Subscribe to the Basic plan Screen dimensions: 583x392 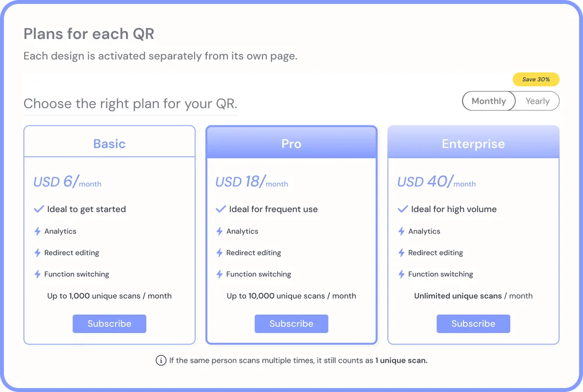(x=109, y=324)
